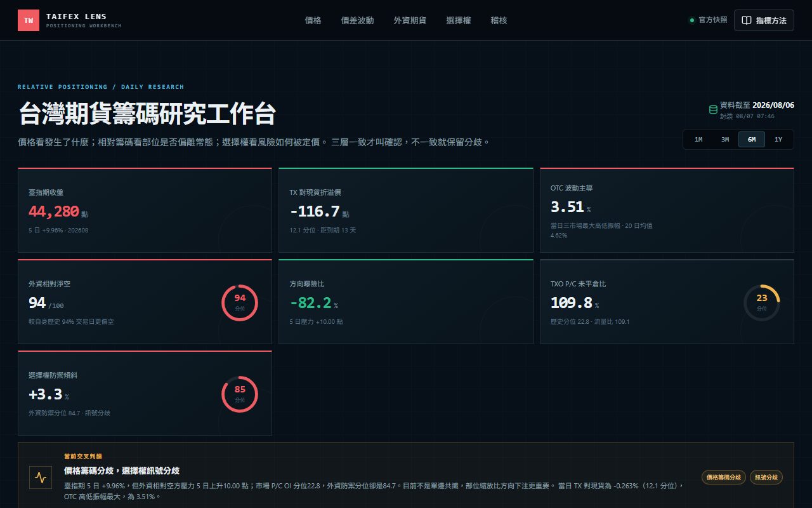This screenshot has width=812, height=508.
Task: Click the 94 percentile ring gauge
Action: (x=240, y=302)
